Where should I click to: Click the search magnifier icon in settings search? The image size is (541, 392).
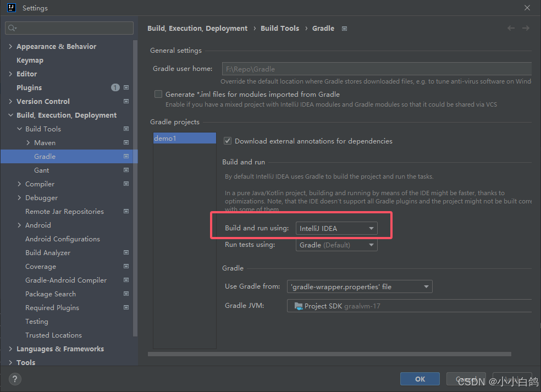[12, 28]
